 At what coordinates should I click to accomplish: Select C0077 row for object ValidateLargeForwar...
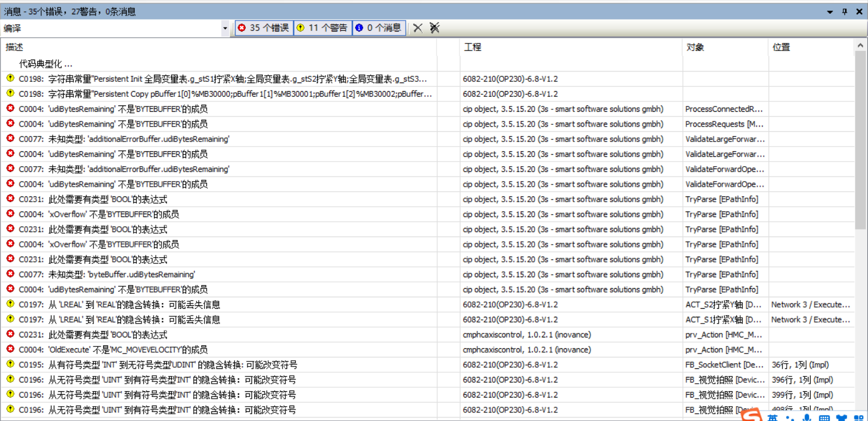coord(427,139)
